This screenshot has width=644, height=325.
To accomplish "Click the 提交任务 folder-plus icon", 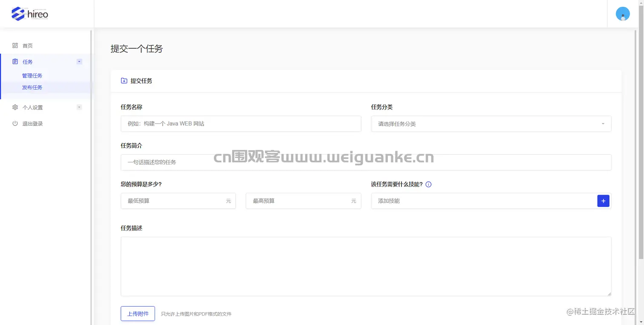I will [x=124, y=81].
